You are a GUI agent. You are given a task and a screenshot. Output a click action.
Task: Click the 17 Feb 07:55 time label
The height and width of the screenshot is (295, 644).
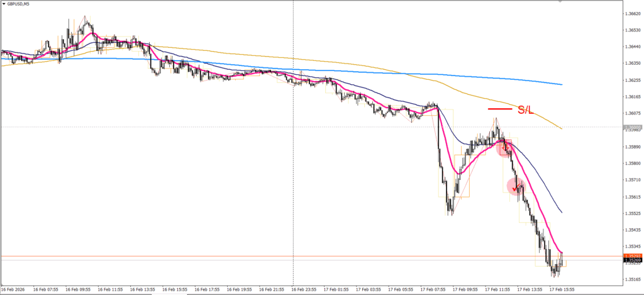(433, 290)
